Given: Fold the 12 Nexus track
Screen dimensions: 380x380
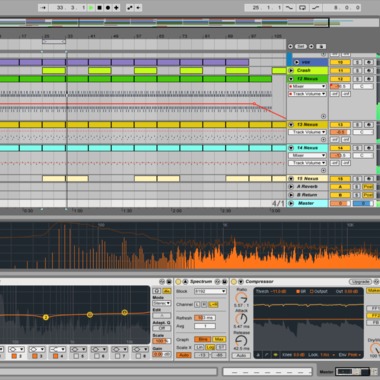Looking at the screenshot, I should click(291, 79).
